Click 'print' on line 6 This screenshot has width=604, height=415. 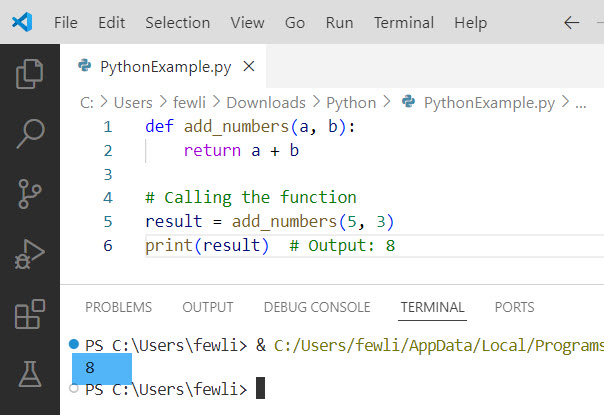(169, 246)
